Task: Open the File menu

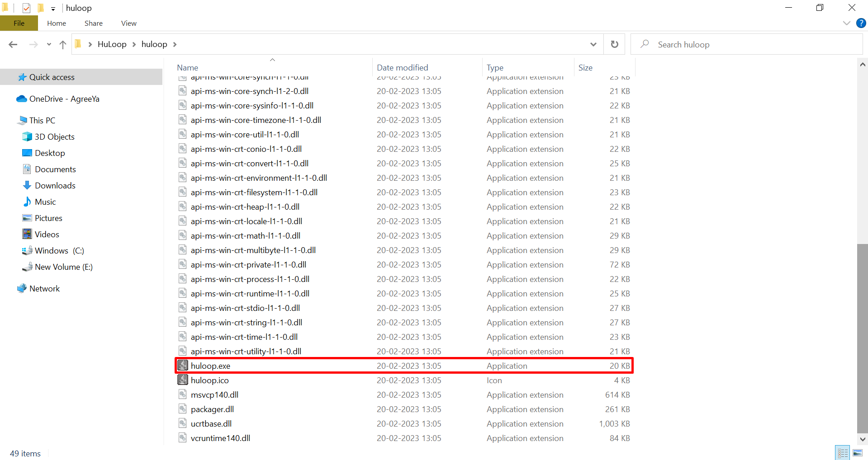Action: pyautogui.click(x=19, y=23)
